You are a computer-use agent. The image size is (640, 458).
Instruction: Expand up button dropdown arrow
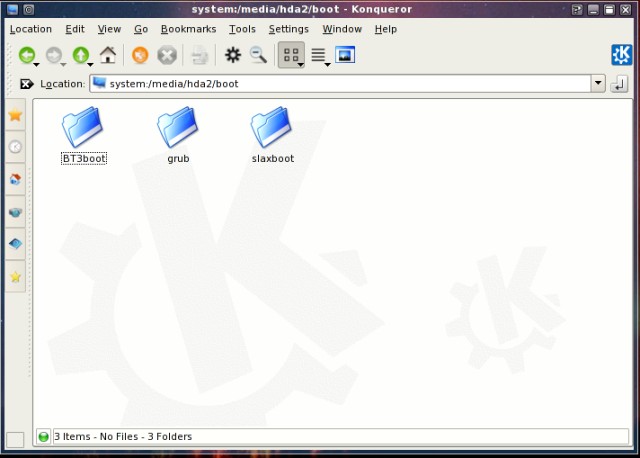pos(90,64)
